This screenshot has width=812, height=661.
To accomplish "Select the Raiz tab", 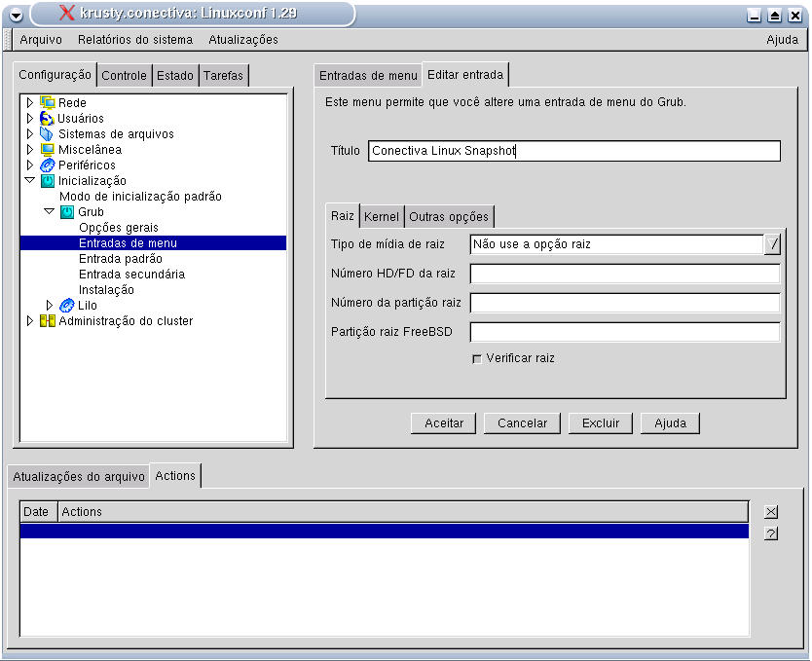I will point(343,216).
